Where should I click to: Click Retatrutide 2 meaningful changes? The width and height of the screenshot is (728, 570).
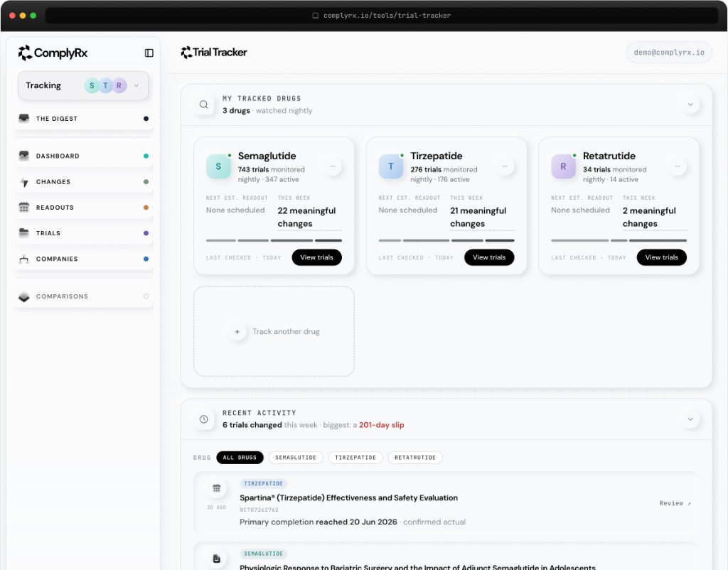pos(655,217)
